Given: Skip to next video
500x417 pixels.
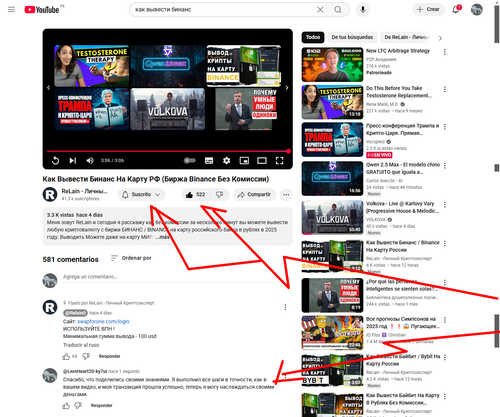Looking at the screenshot, I should point(73,161).
